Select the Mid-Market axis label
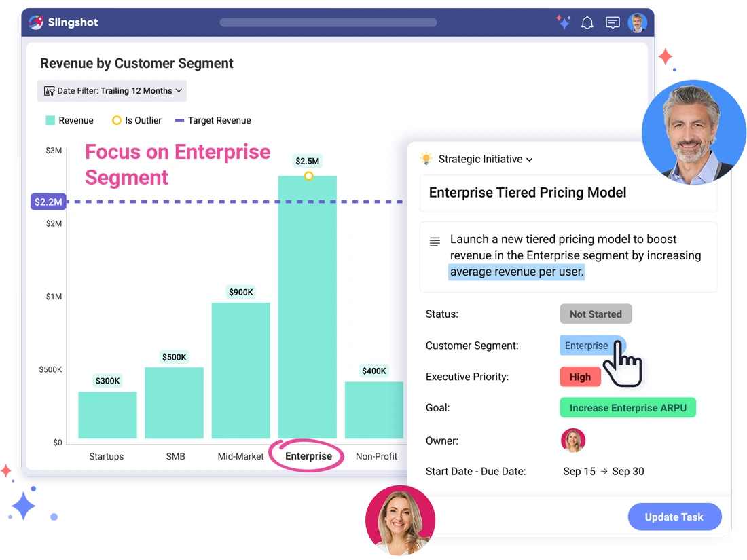This screenshot has height=560, width=747. tap(240, 456)
